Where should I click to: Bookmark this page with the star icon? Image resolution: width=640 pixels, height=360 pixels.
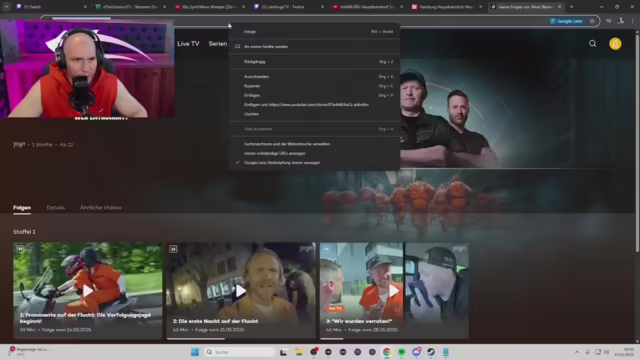point(592,21)
